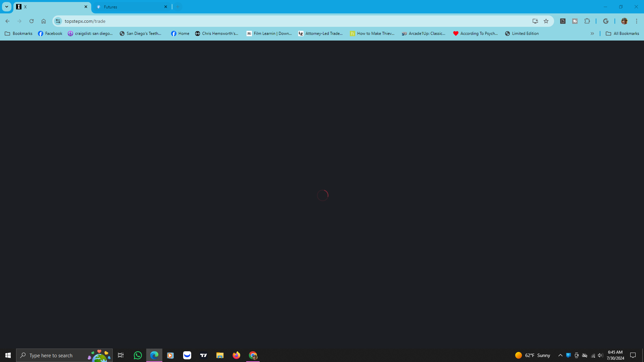Switch to the Futures tab
The image size is (644, 362).
131,7
